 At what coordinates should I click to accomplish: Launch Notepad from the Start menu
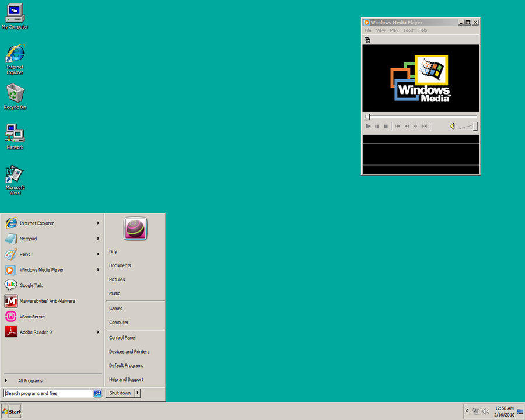pos(52,239)
